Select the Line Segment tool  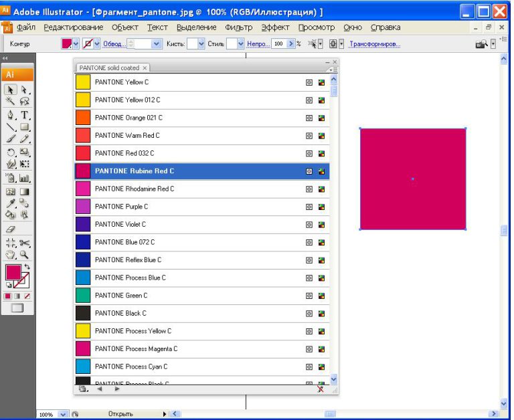click(11, 127)
